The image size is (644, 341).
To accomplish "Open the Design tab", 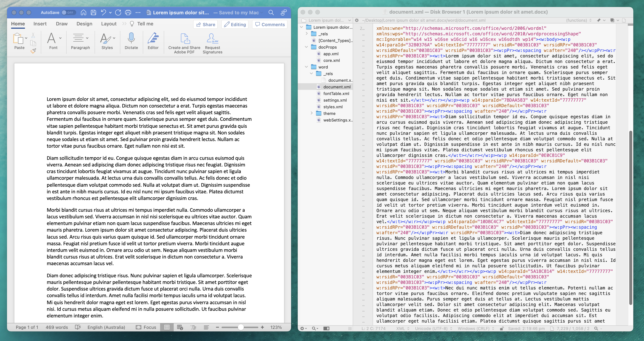I will 84,24.
